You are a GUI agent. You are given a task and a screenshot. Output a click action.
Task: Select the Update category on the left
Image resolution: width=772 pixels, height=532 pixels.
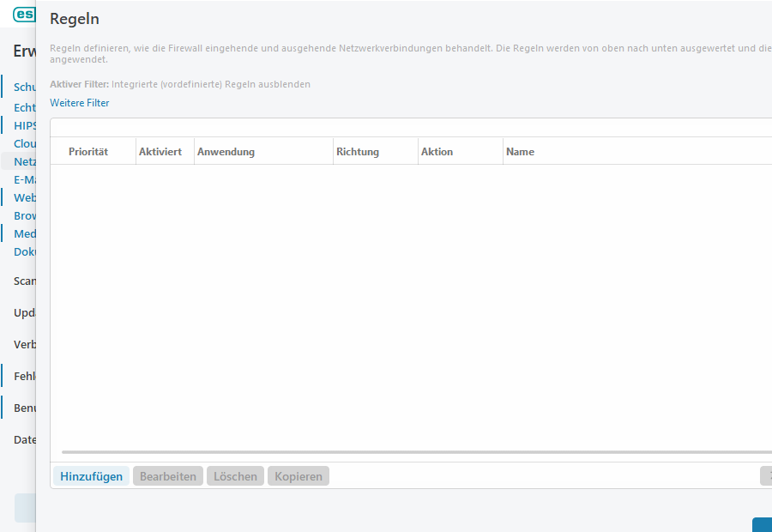pos(24,312)
